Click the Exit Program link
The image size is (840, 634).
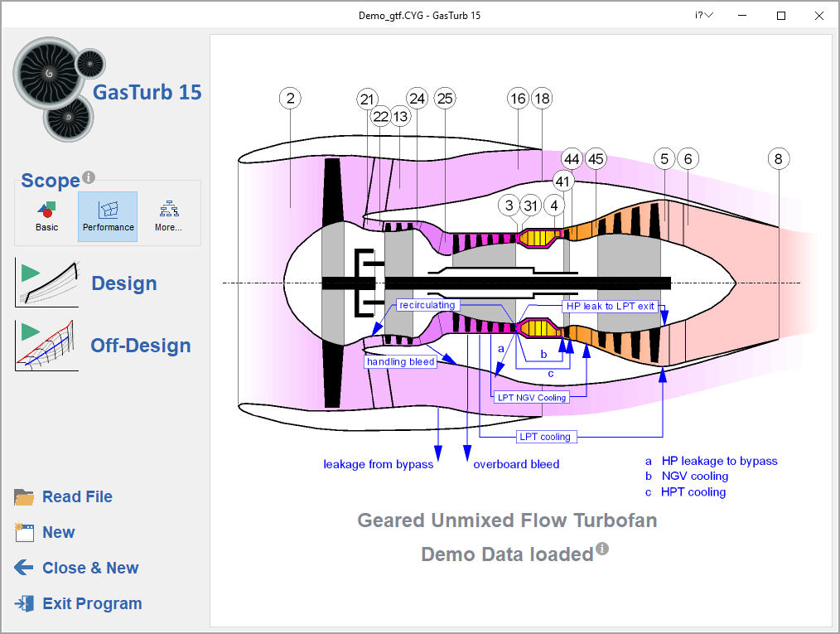[92, 604]
